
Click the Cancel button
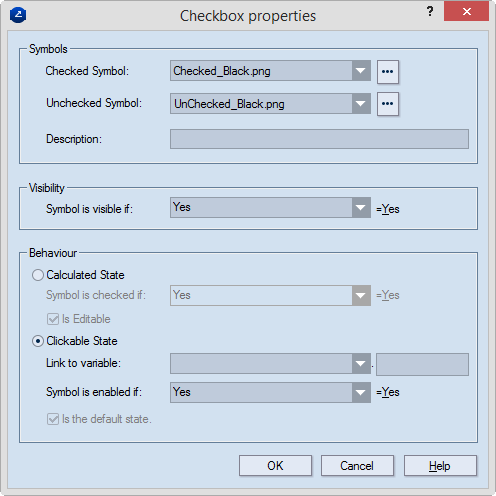(x=357, y=465)
